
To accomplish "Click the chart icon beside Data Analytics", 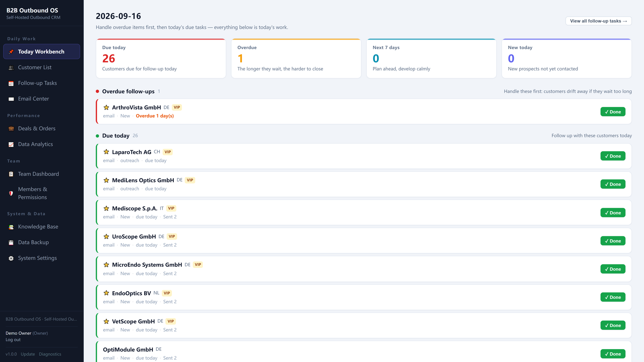I will (x=11, y=145).
